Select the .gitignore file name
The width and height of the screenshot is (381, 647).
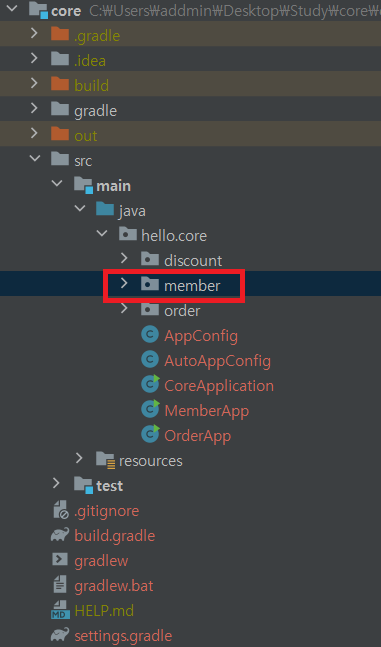click(x=106, y=511)
